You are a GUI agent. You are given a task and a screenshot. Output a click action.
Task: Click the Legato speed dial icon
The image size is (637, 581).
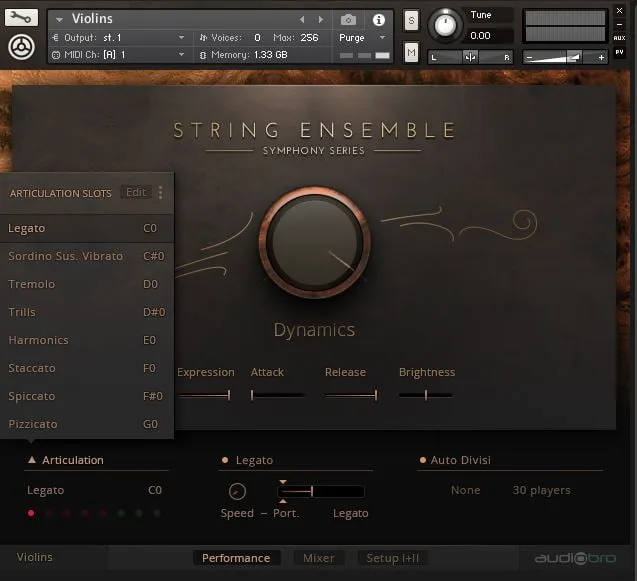pyautogui.click(x=238, y=492)
